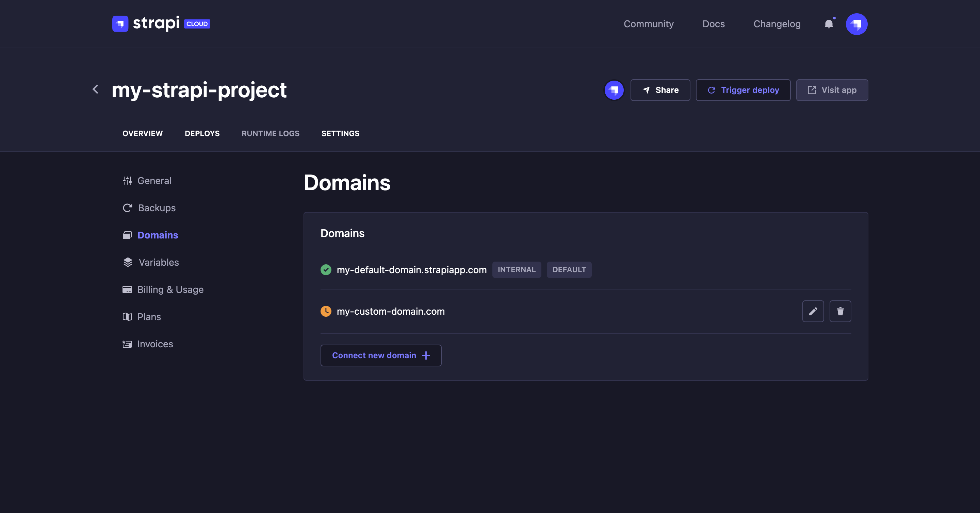Delete my-custom-domain.com using the trash icon

pyautogui.click(x=840, y=311)
